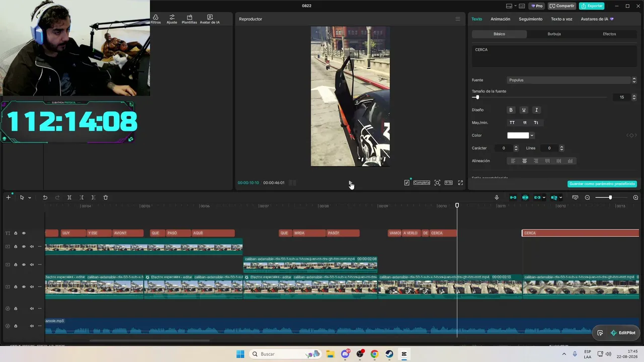Undo the last edit
644x362 pixels.
[45, 198]
